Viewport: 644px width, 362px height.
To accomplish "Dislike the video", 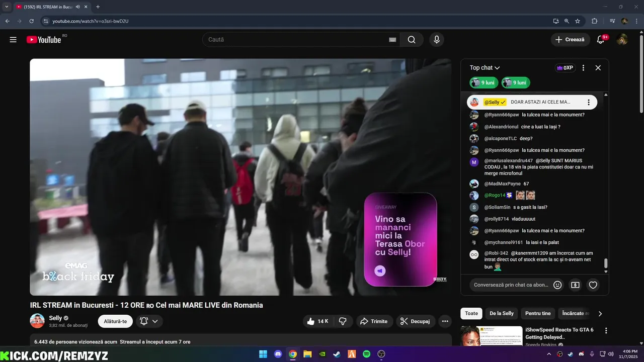I will coord(343,321).
